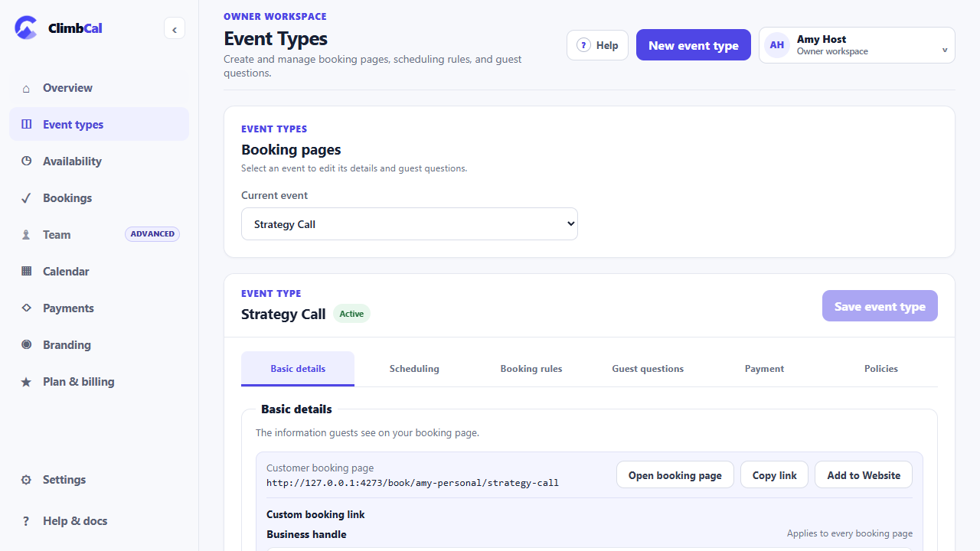Click the ADVANCED badge next to Team
Image resolution: width=980 pixels, height=551 pixels.
[x=152, y=234]
